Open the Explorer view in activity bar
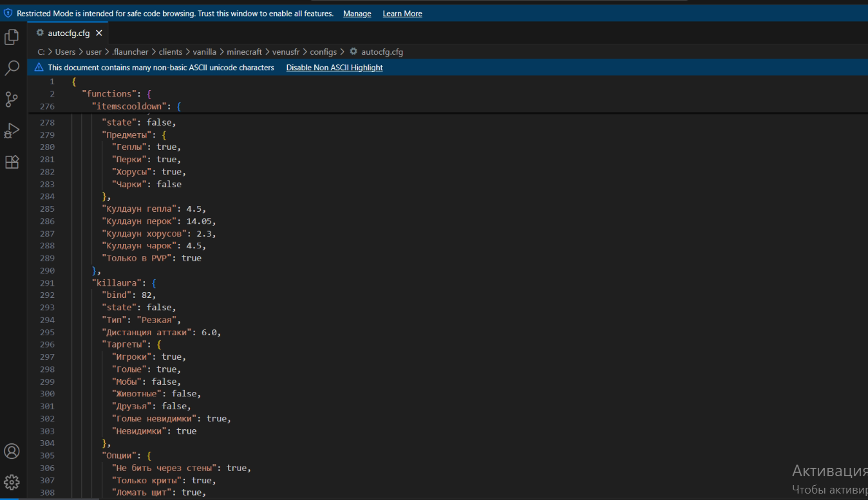Viewport: 868px width, 500px height. (x=12, y=37)
